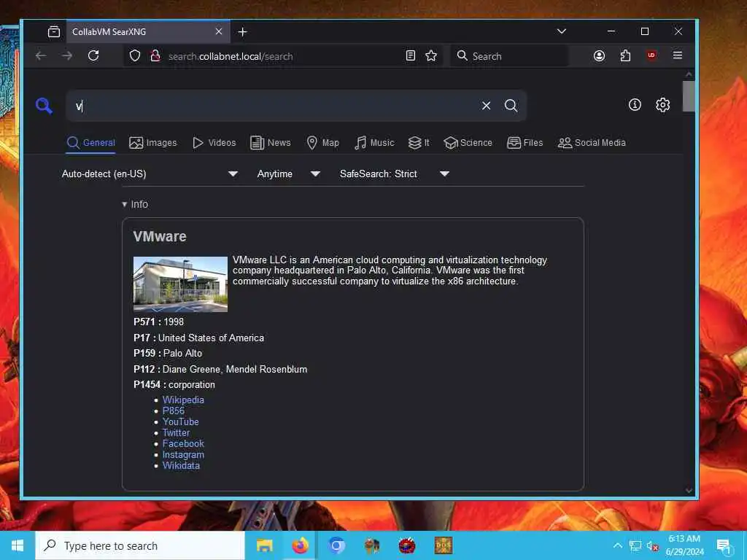
Task: Switch to the Images category
Action: pos(153,143)
